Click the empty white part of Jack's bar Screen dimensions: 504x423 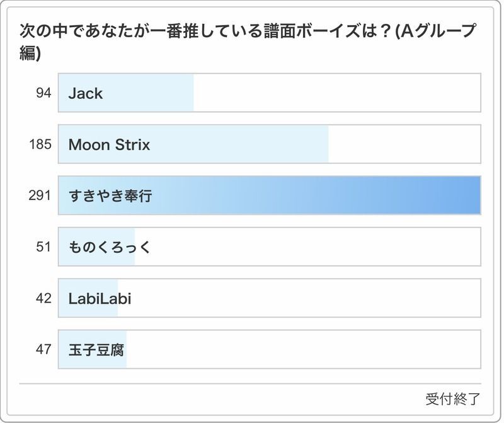[x=337, y=94]
